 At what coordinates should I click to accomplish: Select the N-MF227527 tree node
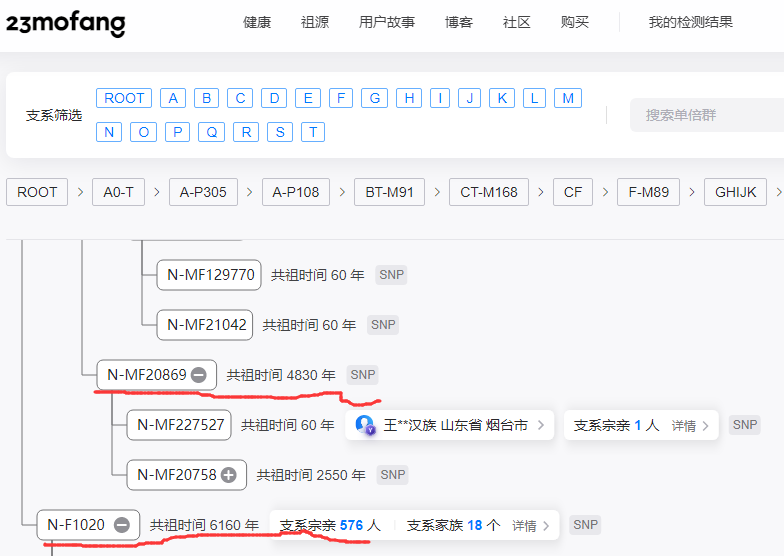pos(179,424)
